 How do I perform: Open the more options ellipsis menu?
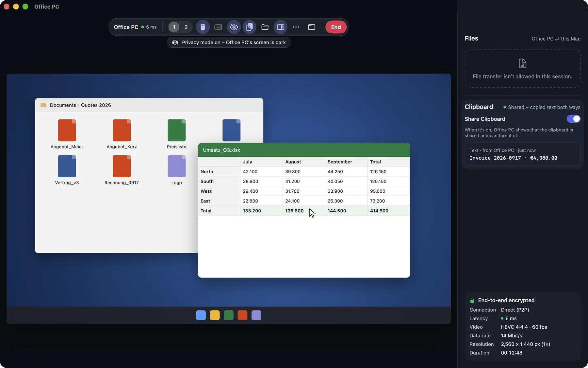pyautogui.click(x=296, y=27)
